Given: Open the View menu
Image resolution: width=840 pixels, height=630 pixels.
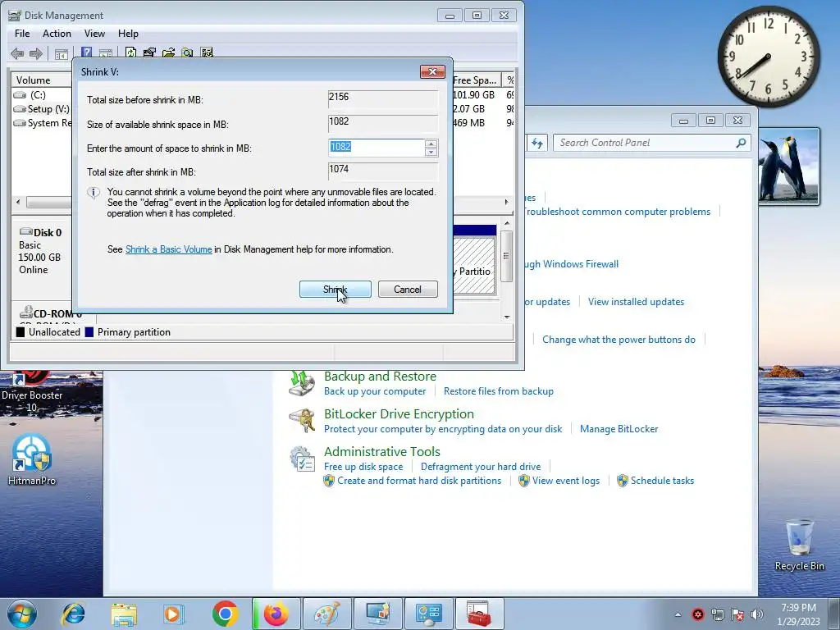Looking at the screenshot, I should 94,33.
